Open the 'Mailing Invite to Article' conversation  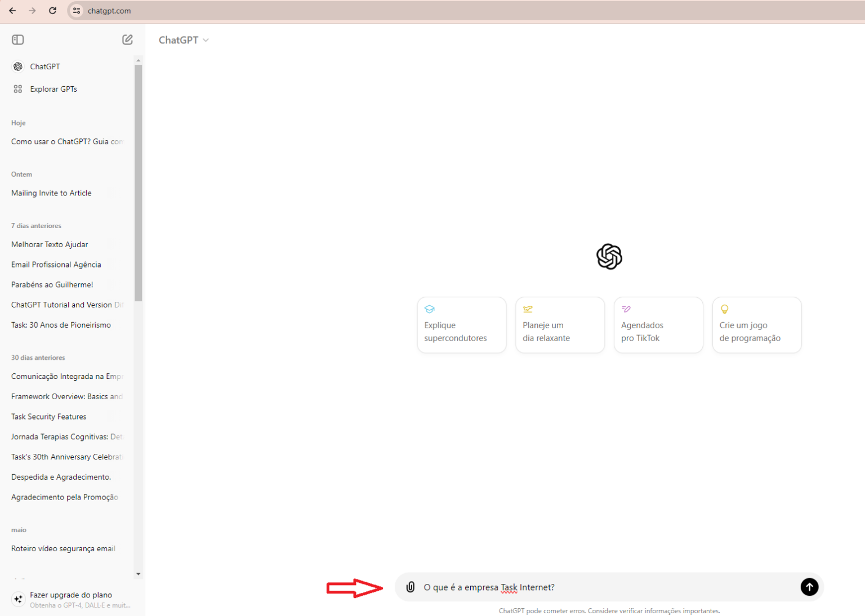click(51, 193)
